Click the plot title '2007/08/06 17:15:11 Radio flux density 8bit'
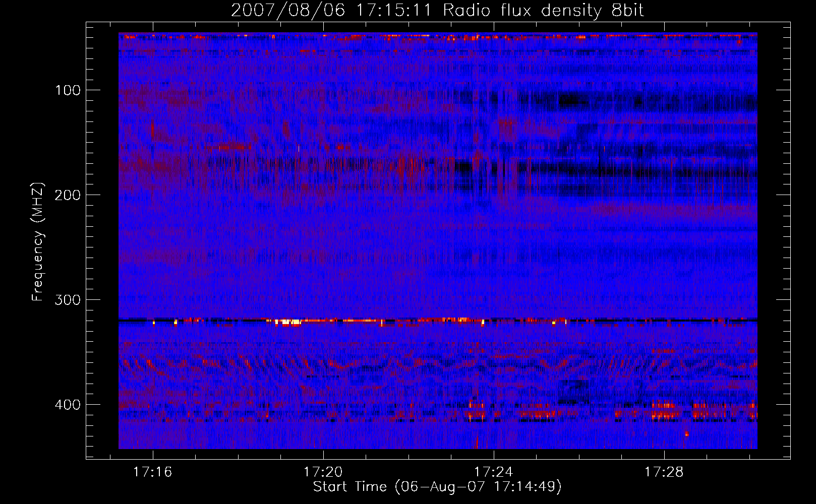Screen dimensions: 816x504 point(437,11)
